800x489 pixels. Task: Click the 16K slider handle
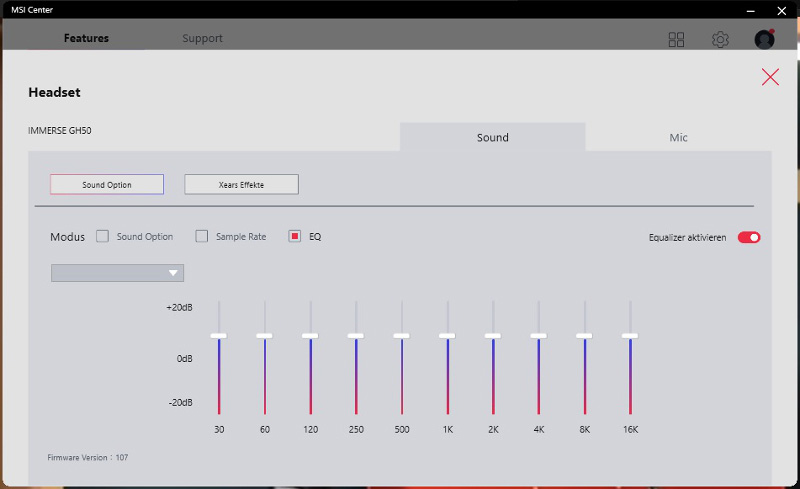(630, 336)
